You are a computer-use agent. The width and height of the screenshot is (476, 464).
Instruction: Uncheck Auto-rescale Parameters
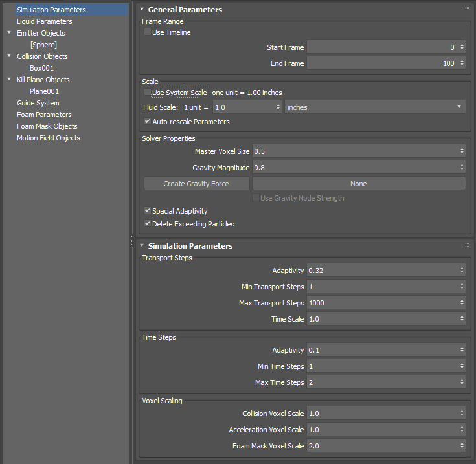[148, 122]
